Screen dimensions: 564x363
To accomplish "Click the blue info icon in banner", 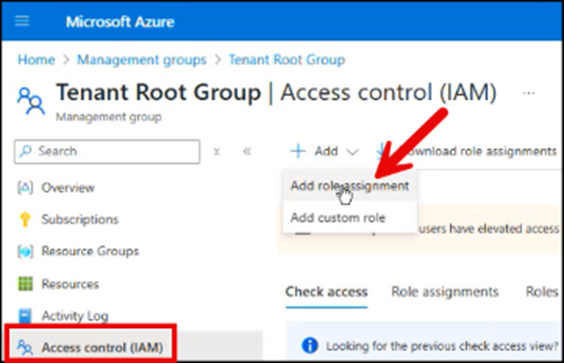I will pyautogui.click(x=310, y=345).
